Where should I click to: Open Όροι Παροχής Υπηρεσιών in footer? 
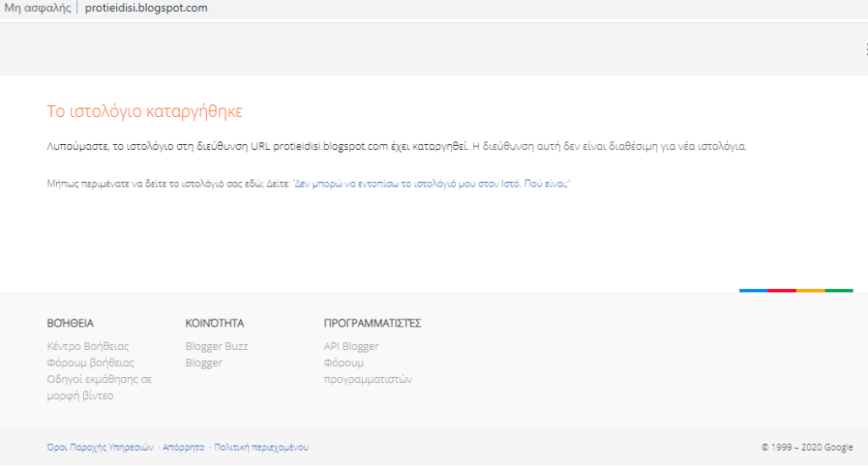click(100, 447)
